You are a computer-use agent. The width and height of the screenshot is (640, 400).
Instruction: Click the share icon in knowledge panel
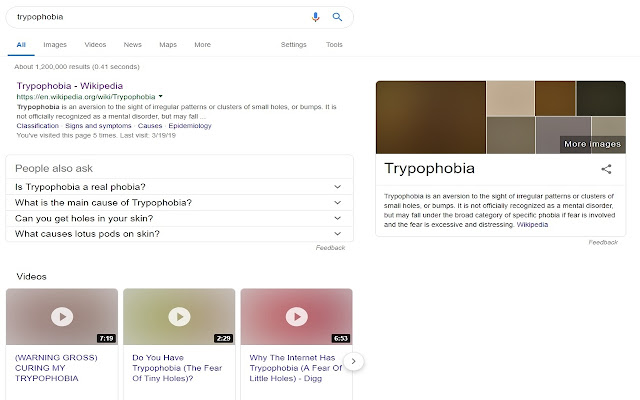(x=606, y=171)
